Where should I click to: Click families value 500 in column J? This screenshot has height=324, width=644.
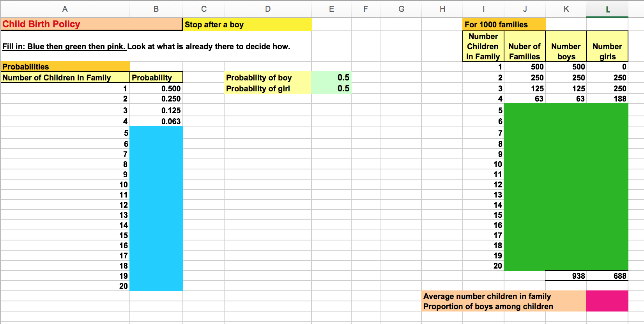tap(525, 66)
